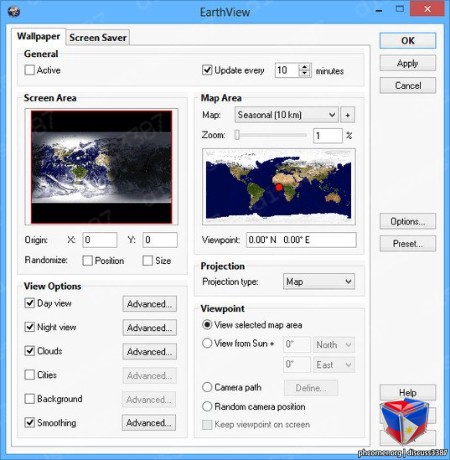Open Advanced settings for Clouds
This screenshot has width=450, height=460.
point(149,352)
